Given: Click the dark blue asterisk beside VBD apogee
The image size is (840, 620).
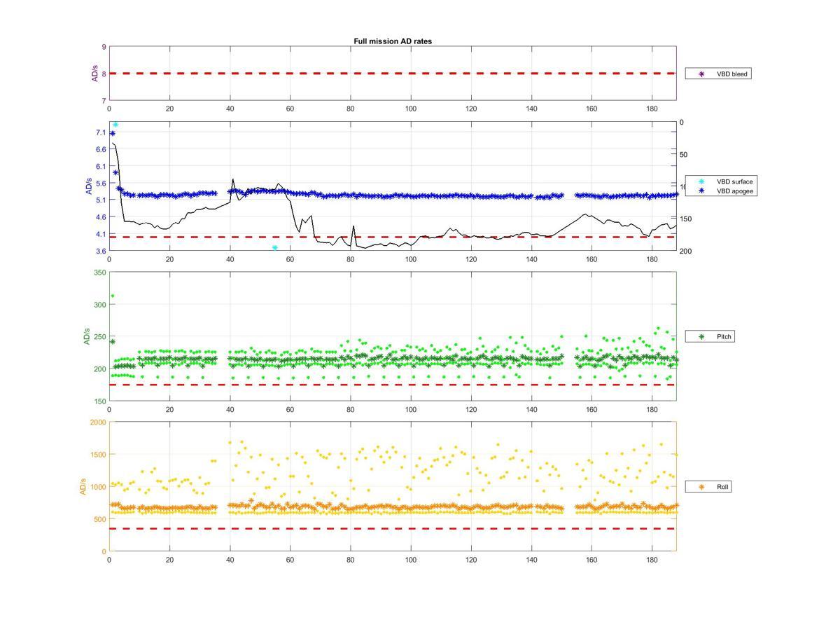Looking at the screenshot, I should point(701,191).
